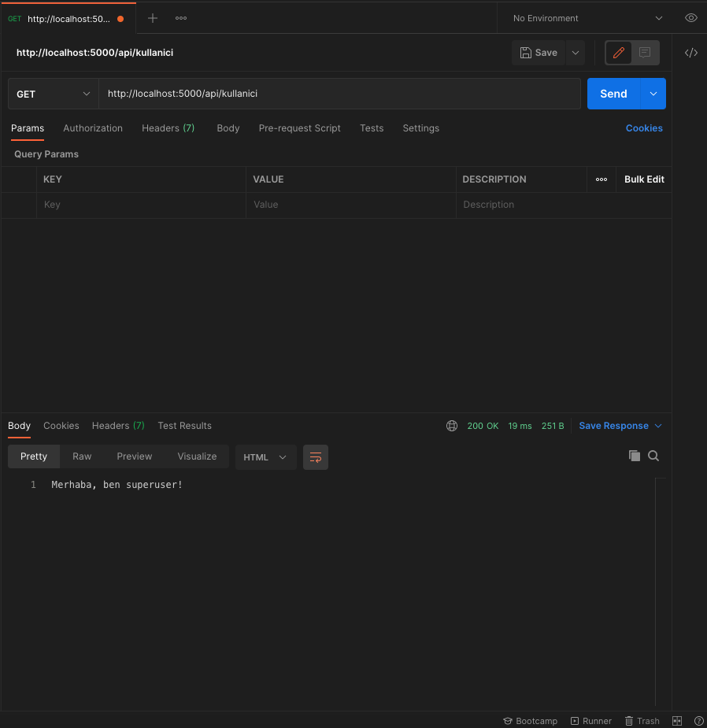Switch to the Headers tab of the request
This screenshot has height=728, width=707.
(x=168, y=128)
